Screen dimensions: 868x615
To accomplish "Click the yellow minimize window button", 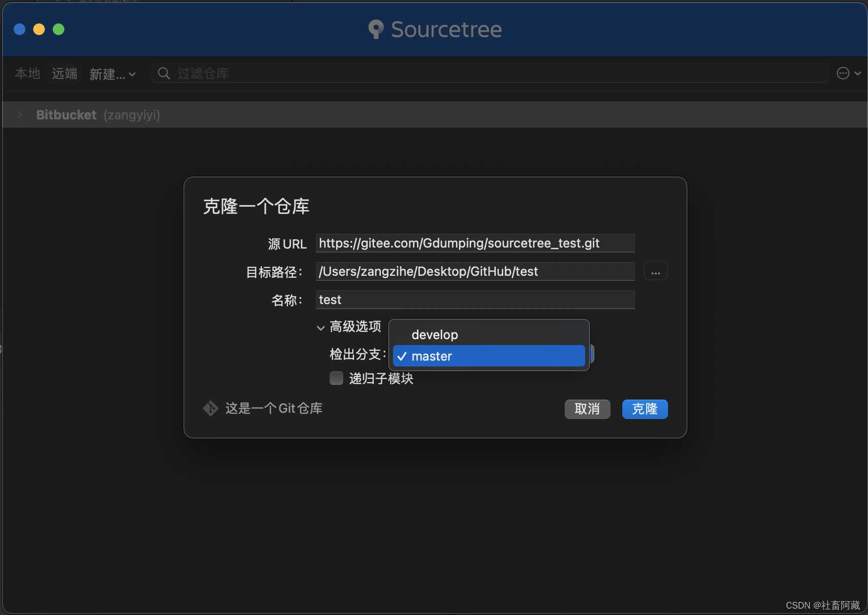I will pyautogui.click(x=39, y=29).
